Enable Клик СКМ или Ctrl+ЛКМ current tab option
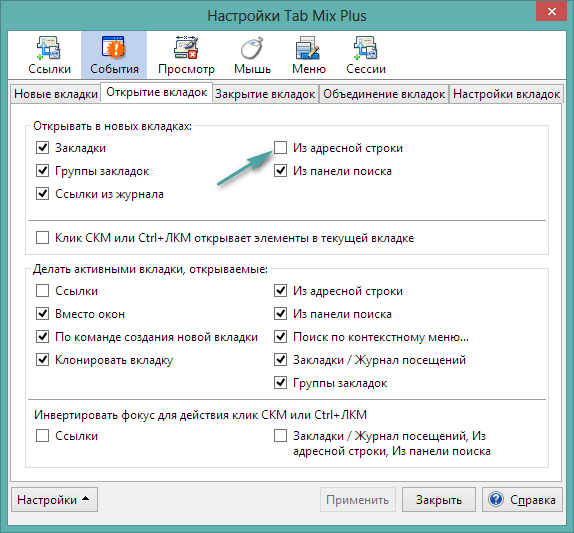The width and height of the screenshot is (574, 533). pos(42,238)
